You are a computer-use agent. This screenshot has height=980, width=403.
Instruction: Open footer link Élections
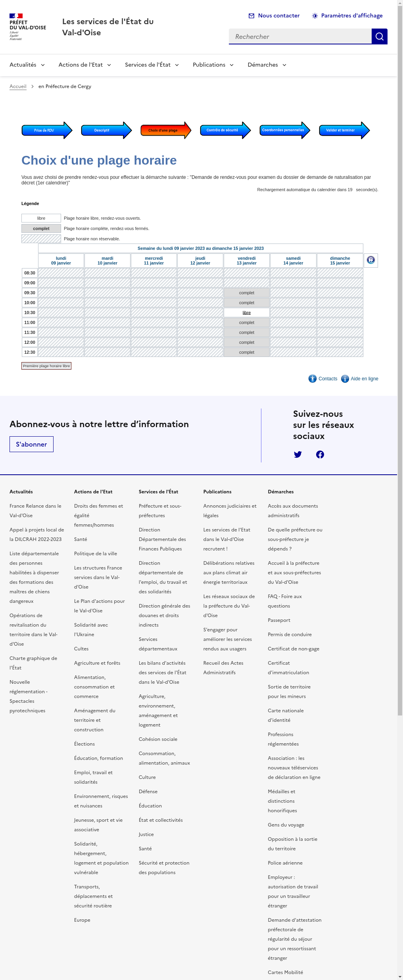[84, 744]
